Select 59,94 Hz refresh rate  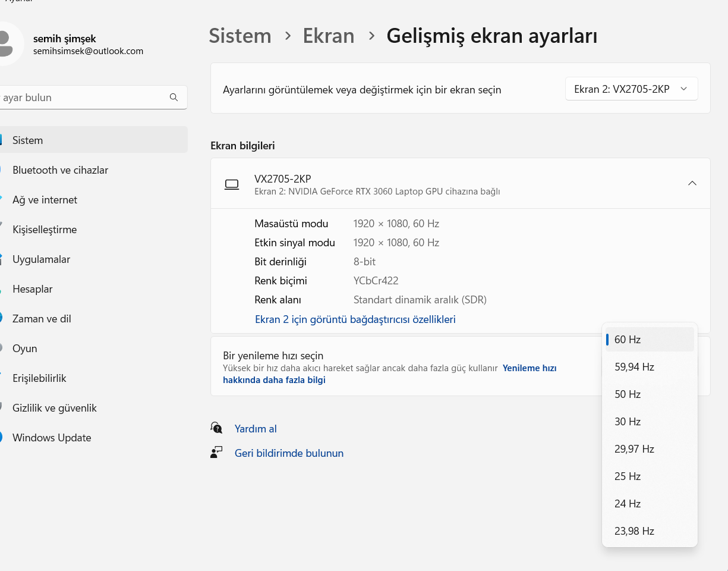tap(634, 367)
